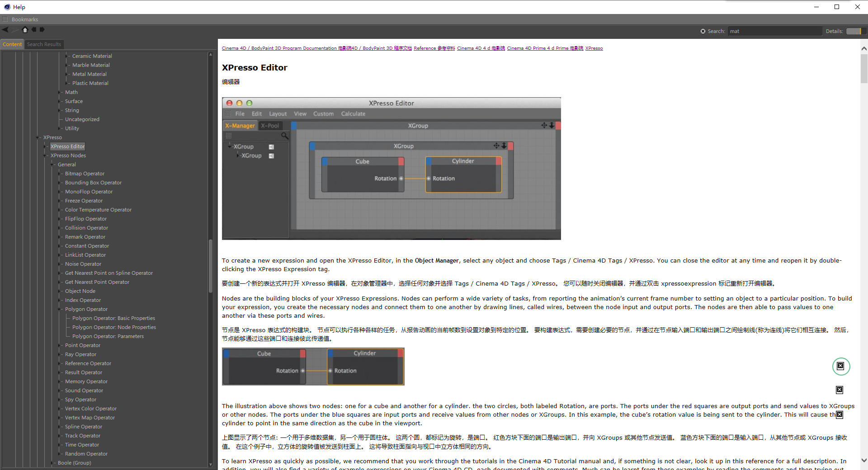Open Polygon Operator: Basic Properties

(113, 318)
